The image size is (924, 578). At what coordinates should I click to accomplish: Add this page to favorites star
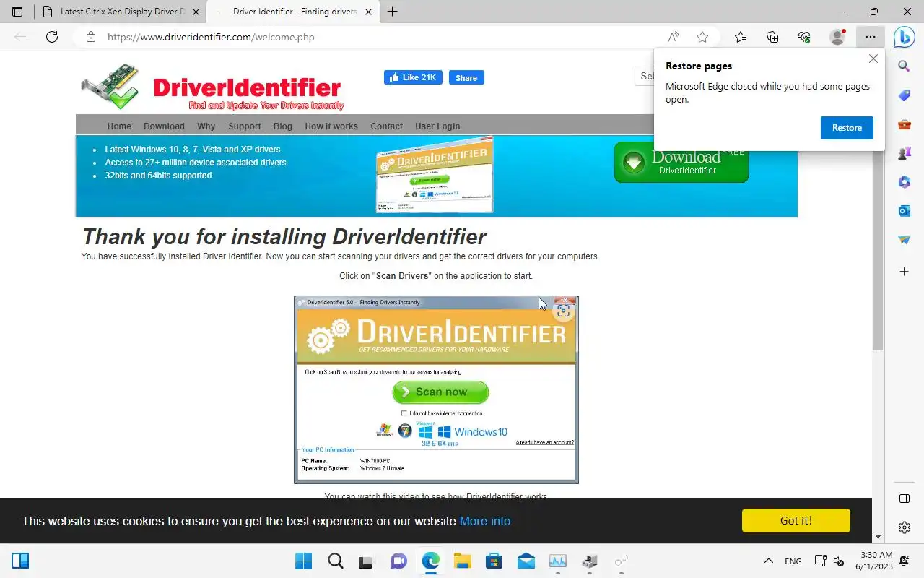tap(702, 37)
